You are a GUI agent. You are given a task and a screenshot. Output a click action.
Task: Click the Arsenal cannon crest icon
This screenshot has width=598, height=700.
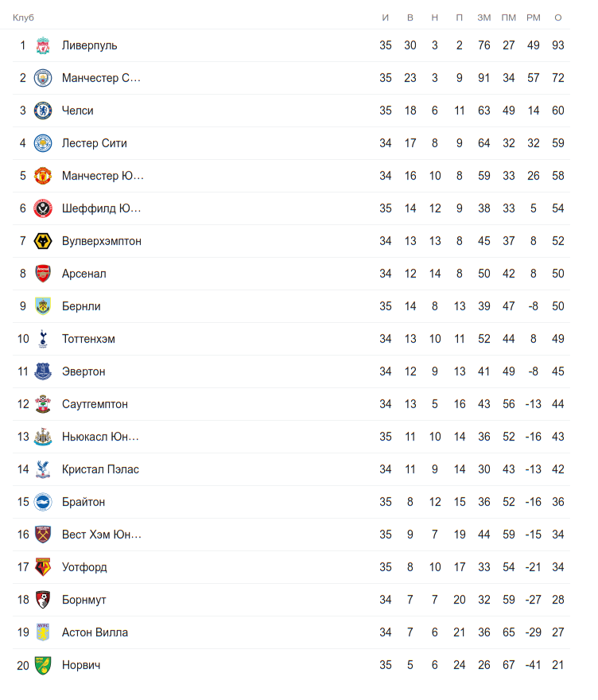tap(43, 274)
